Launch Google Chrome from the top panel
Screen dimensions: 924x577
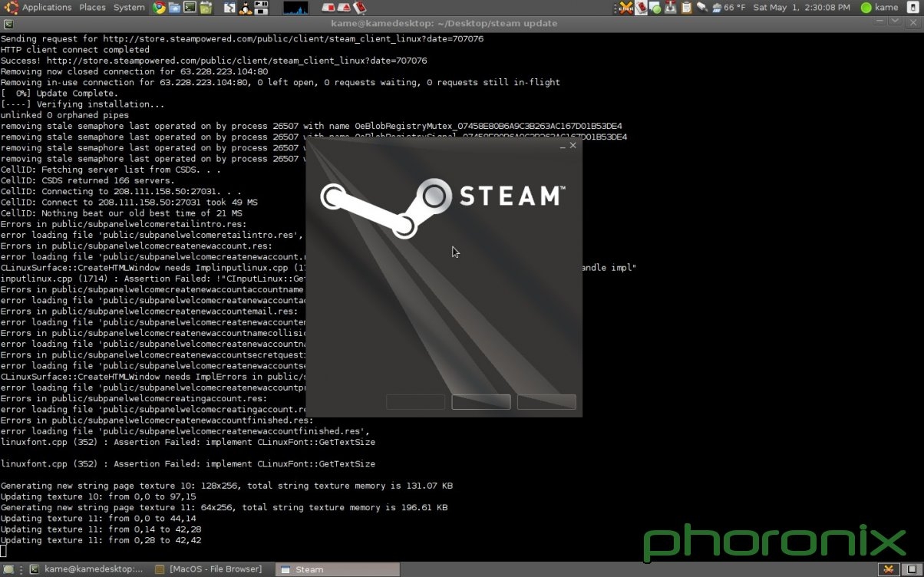(x=159, y=8)
